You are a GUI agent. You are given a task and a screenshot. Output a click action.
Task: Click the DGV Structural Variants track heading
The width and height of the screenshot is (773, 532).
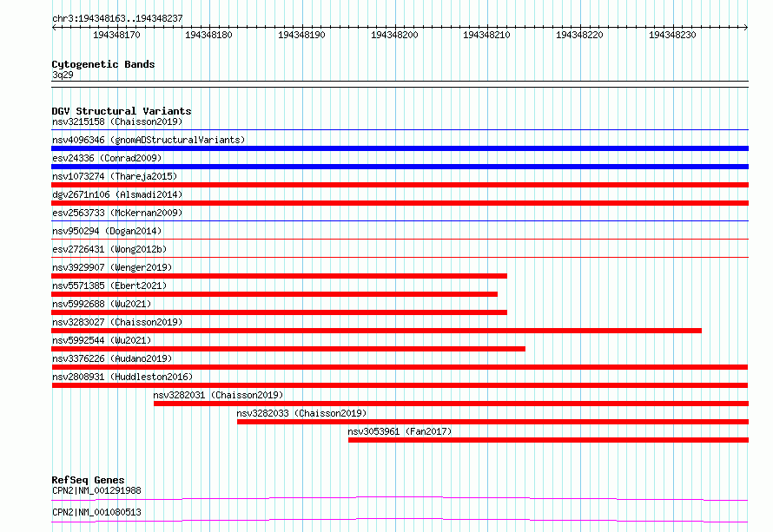pos(122,111)
